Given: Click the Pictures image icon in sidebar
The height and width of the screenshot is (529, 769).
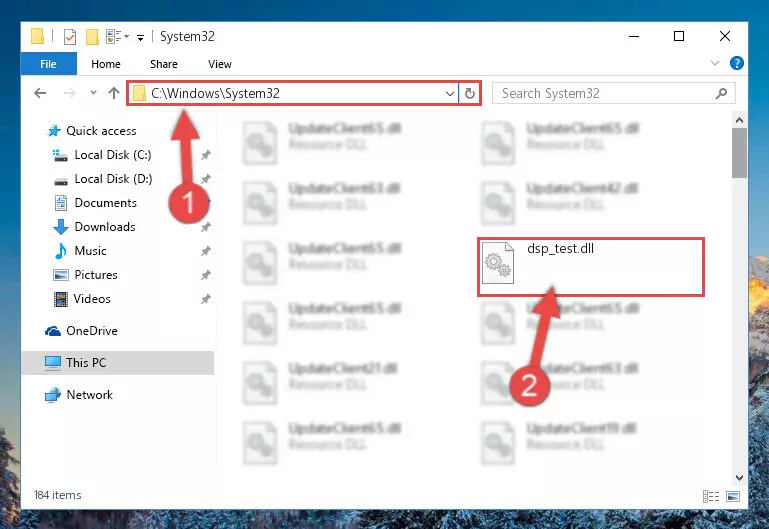Looking at the screenshot, I should tap(61, 275).
